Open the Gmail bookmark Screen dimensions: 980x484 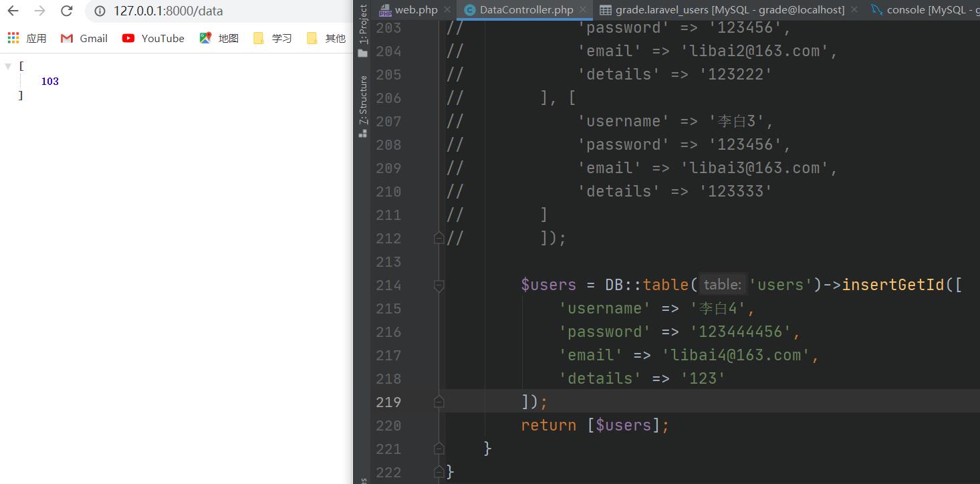(84, 38)
